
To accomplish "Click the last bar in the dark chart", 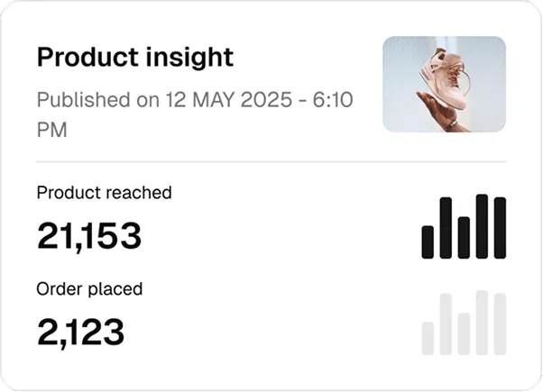I will (x=500, y=228).
